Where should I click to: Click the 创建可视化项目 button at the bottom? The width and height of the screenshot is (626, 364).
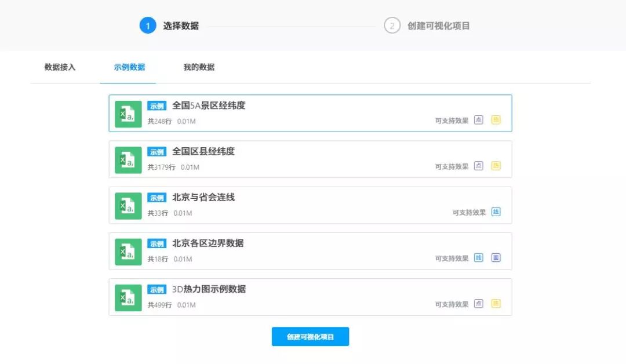[x=310, y=337]
